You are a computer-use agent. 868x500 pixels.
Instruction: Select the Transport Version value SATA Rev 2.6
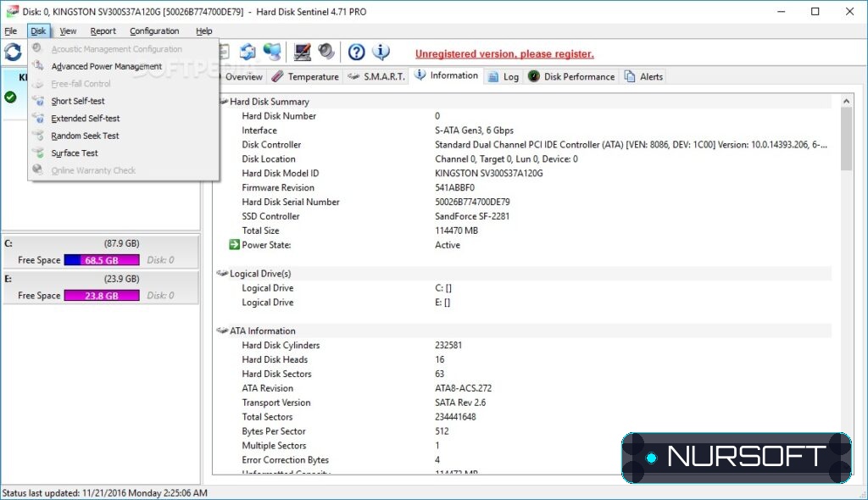460,403
